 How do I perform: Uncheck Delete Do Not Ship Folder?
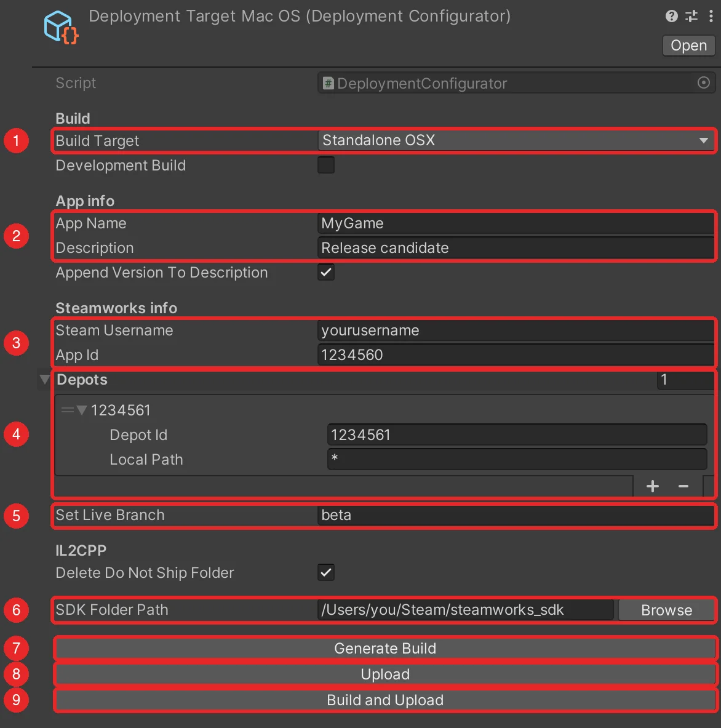326,572
